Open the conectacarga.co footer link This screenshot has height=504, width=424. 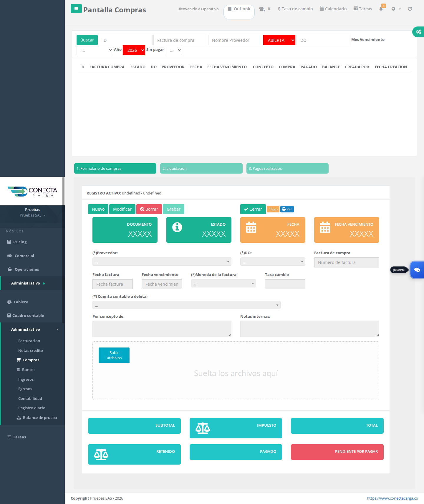coord(392,498)
